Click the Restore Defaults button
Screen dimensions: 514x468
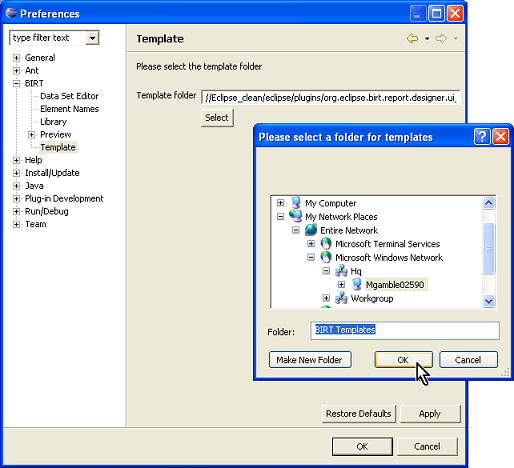click(x=359, y=414)
